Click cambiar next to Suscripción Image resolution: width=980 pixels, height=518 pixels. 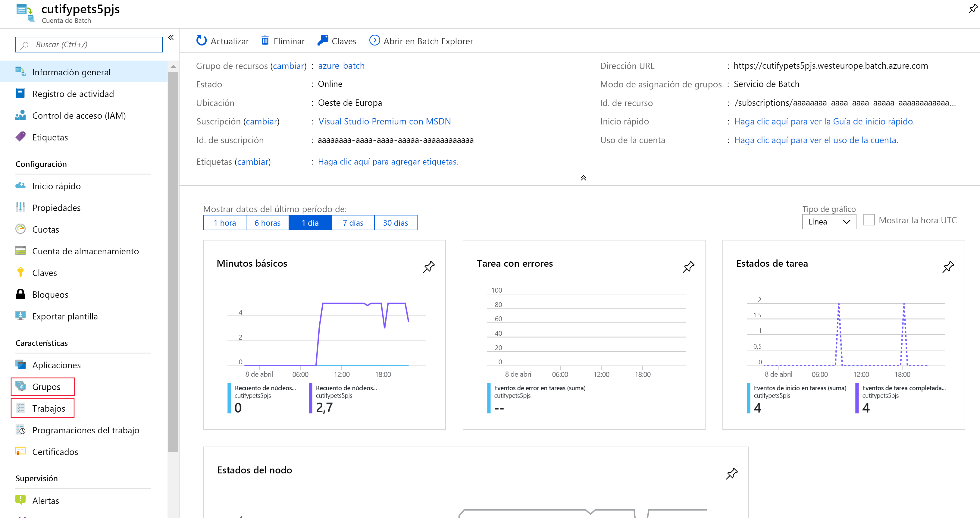pyautogui.click(x=261, y=121)
